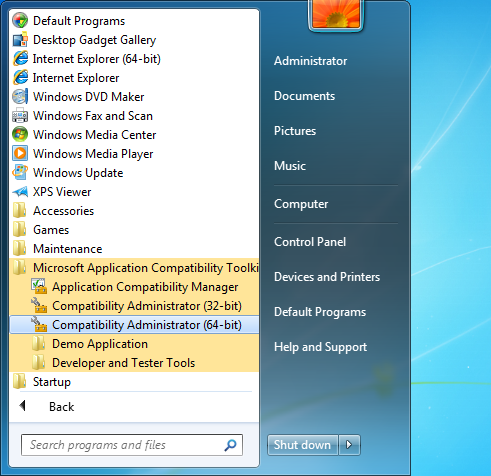Start Windows DVD Maker disc icon
Image resolution: width=491 pixels, height=476 pixels.
click(x=20, y=97)
